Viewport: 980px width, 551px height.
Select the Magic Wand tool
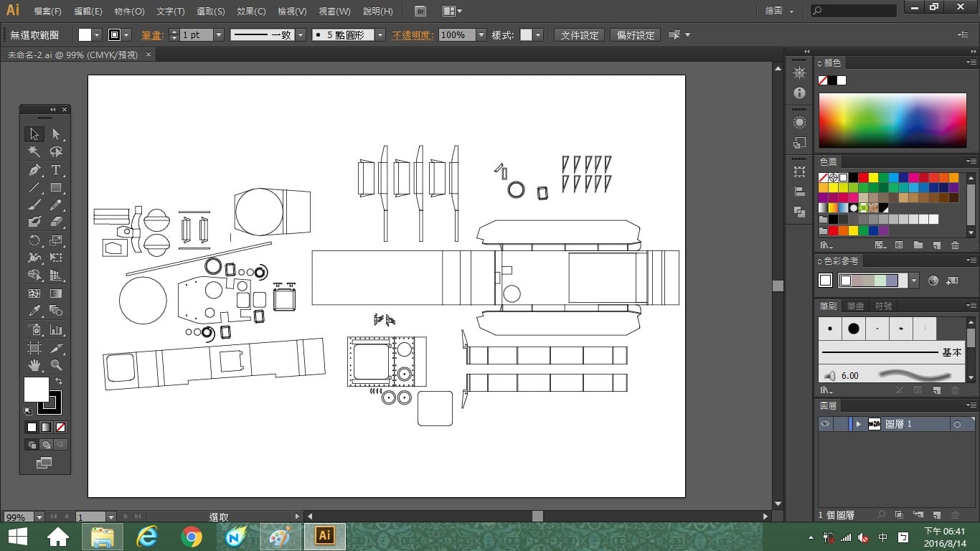[34, 152]
